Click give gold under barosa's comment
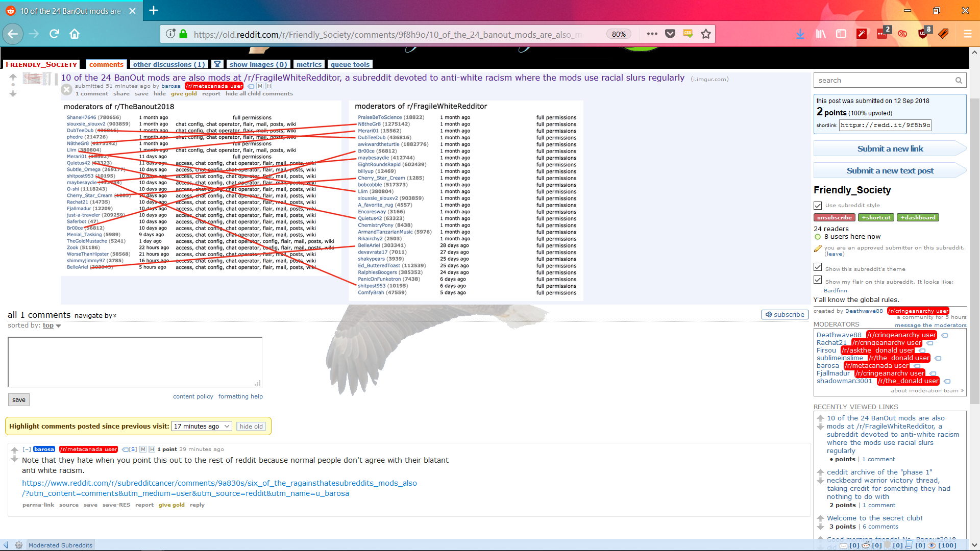 171,505
